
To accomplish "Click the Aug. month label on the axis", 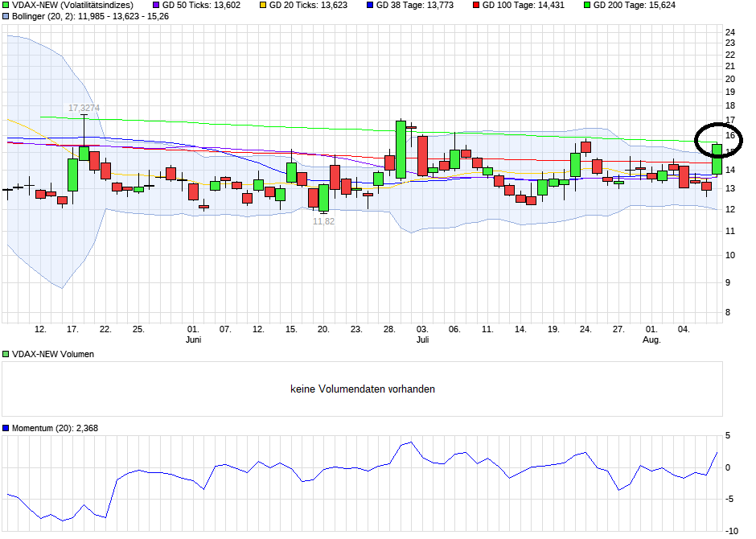I will tap(651, 340).
